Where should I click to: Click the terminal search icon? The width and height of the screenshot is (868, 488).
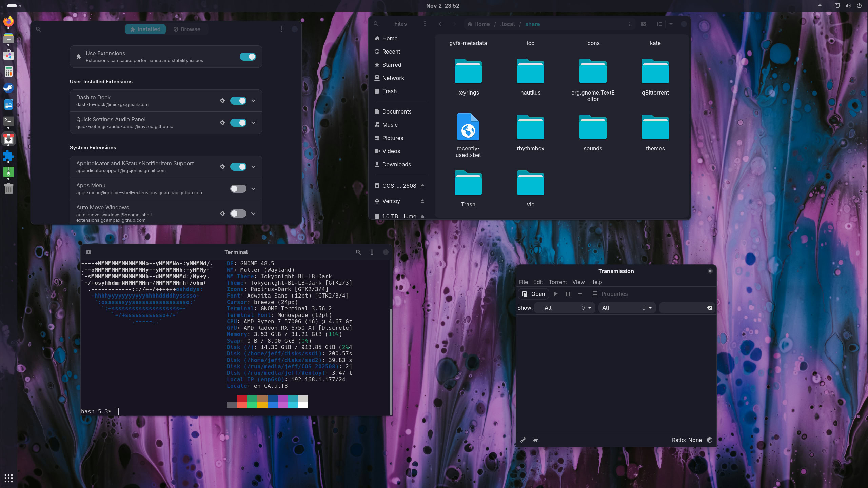pyautogui.click(x=358, y=252)
